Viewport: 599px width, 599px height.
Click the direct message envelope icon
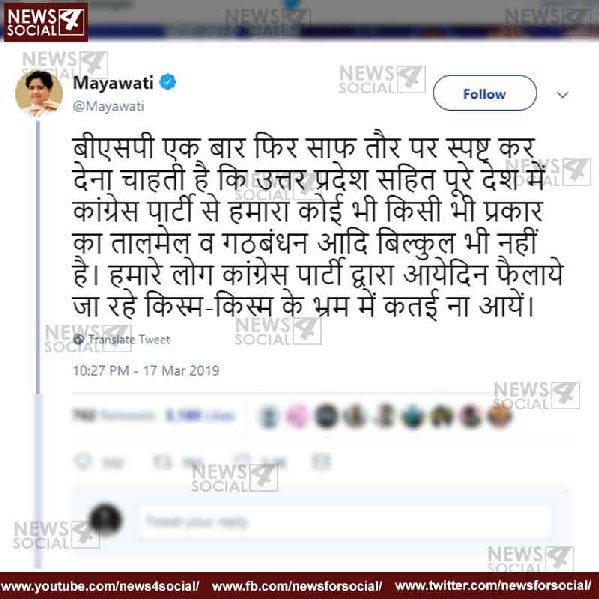coord(321,462)
